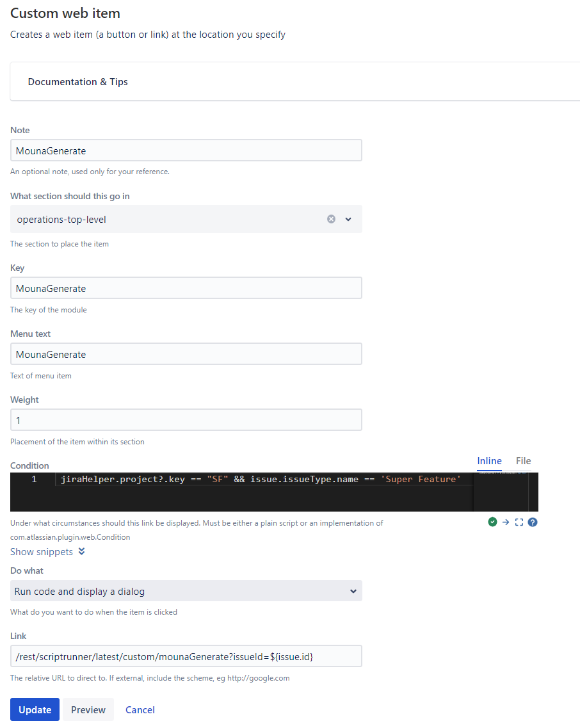Select the Menu text input field
The width and height of the screenshot is (580, 728).
click(186, 354)
